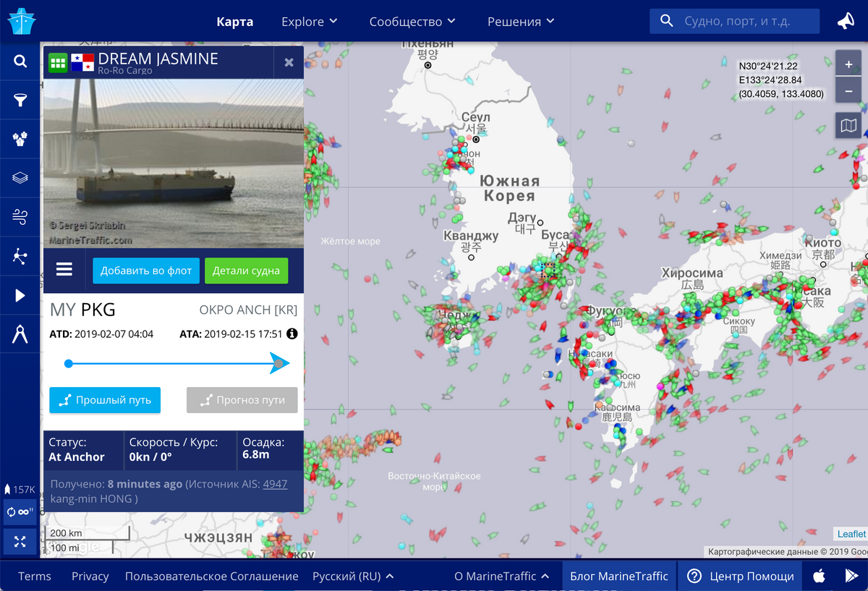This screenshot has height=591, width=868.
Task: Toggle the auto-refresh infinity button
Action: [20, 512]
